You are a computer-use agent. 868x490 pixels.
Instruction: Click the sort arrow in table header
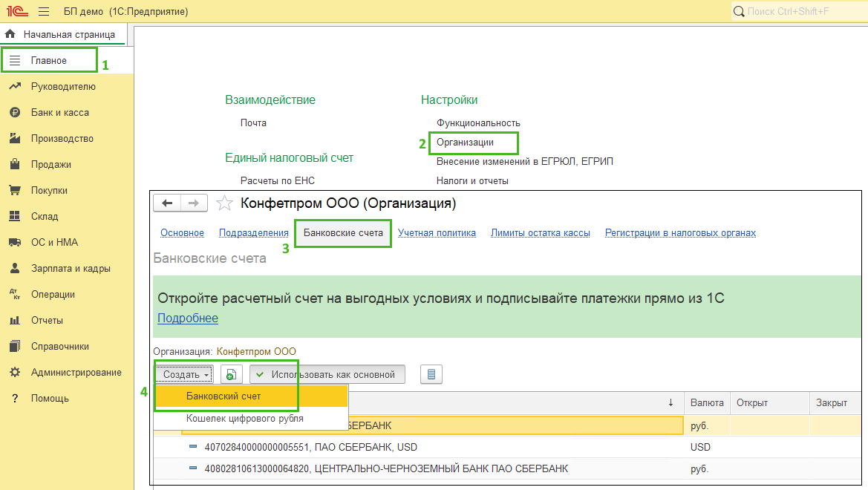pyautogui.click(x=671, y=402)
